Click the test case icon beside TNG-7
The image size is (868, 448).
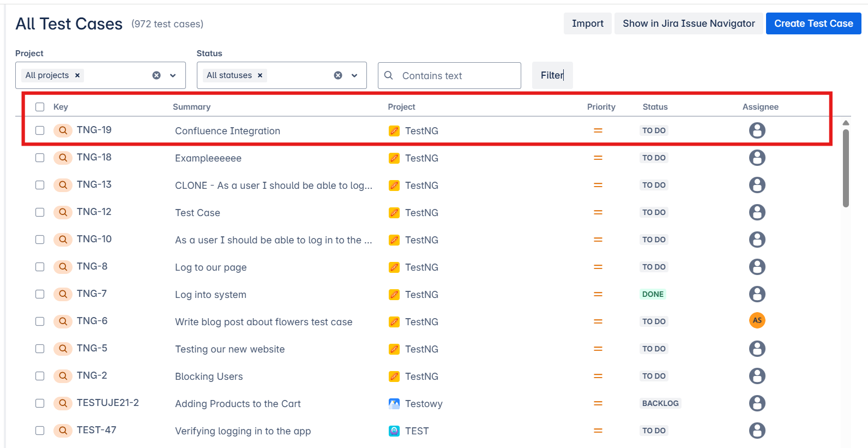tap(63, 294)
